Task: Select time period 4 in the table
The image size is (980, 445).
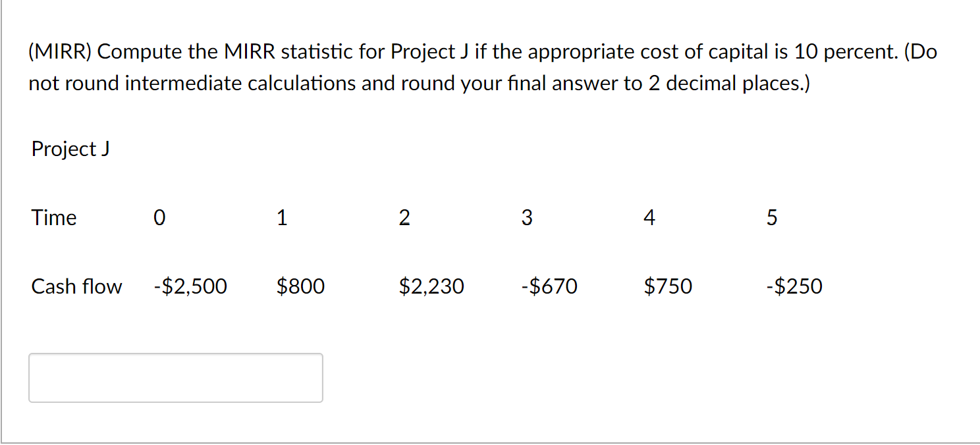Action: 649,218
